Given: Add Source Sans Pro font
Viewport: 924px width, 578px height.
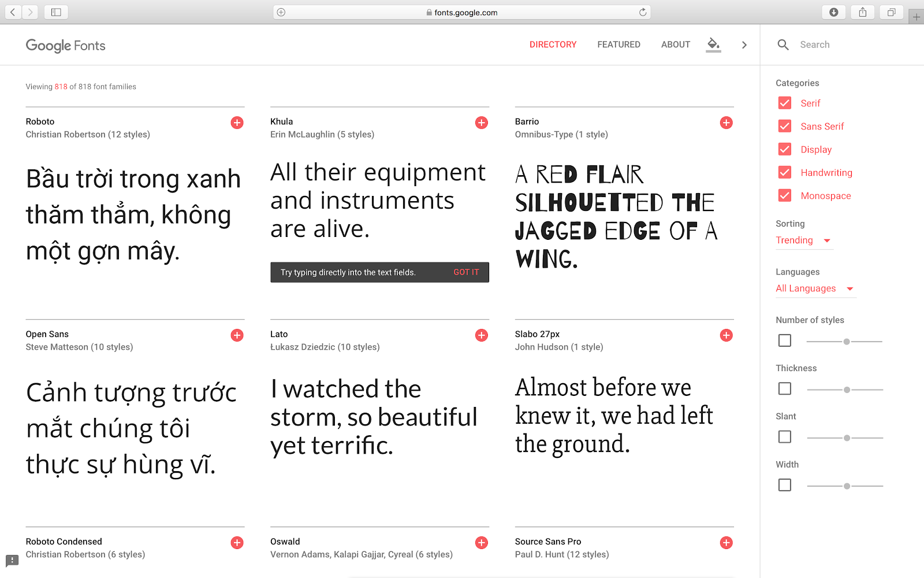Looking at the screenshot, I should click(726, 543).
